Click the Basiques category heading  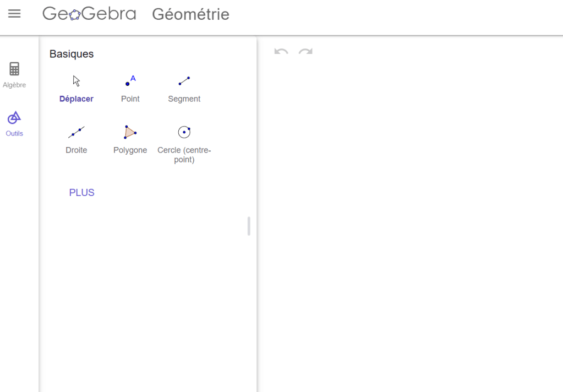coord(72,54)
